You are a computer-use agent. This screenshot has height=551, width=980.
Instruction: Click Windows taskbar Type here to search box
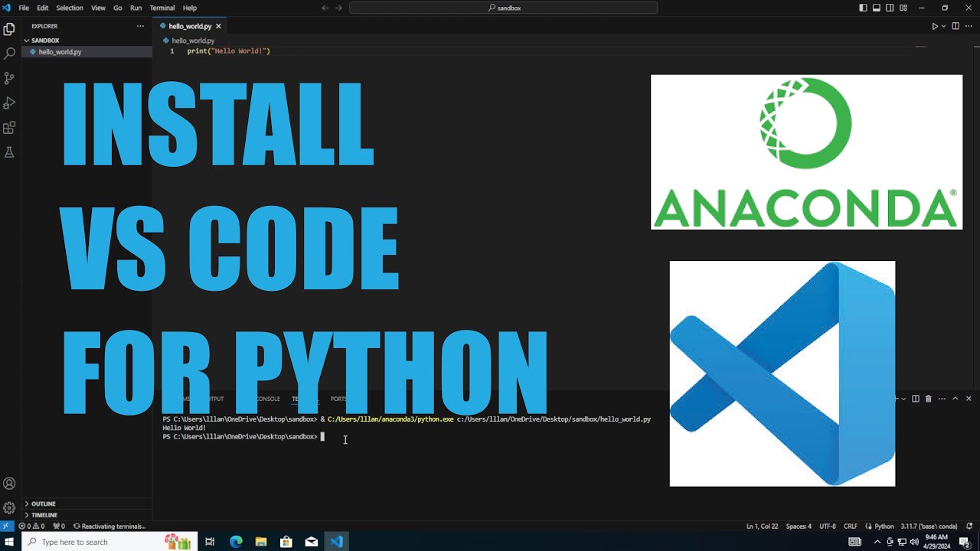[x=109, y=542]
